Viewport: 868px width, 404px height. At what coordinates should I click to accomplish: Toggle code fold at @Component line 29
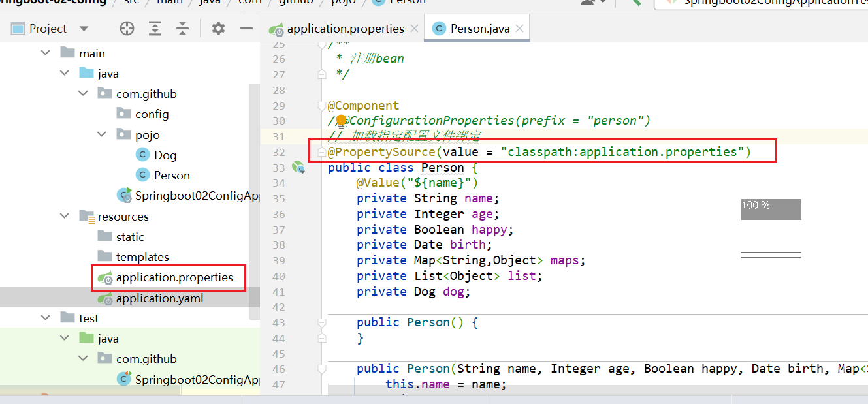click(321, 106)
